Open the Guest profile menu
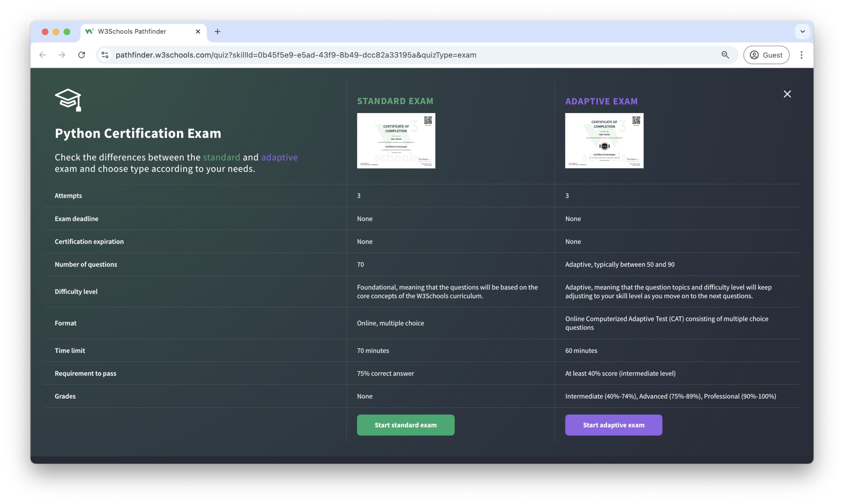 click(766, 55)
